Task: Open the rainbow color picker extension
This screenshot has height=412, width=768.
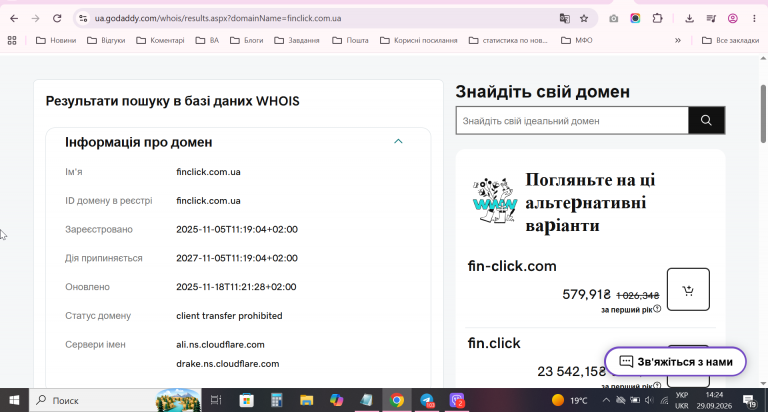Action: click(635, 19)
